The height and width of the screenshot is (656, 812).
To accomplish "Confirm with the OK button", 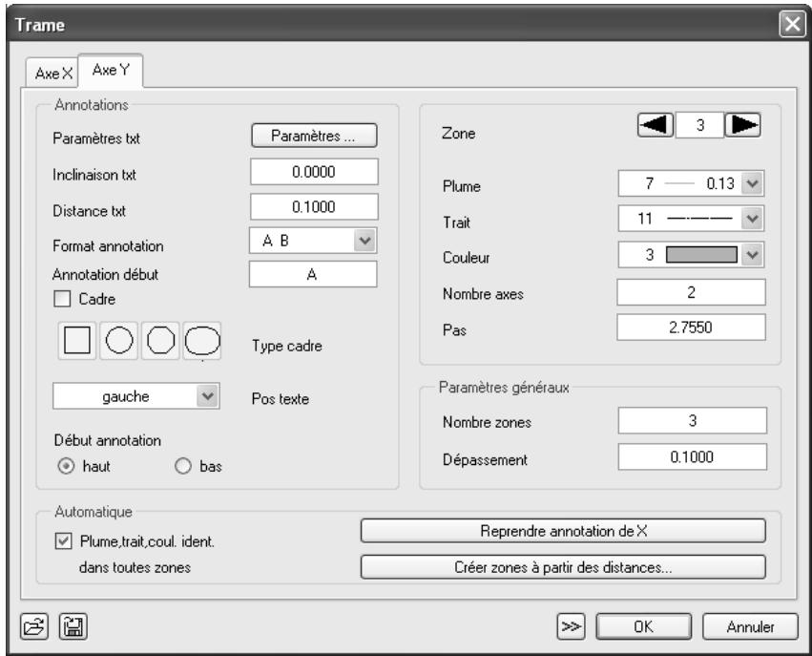I will coord(644,626).
